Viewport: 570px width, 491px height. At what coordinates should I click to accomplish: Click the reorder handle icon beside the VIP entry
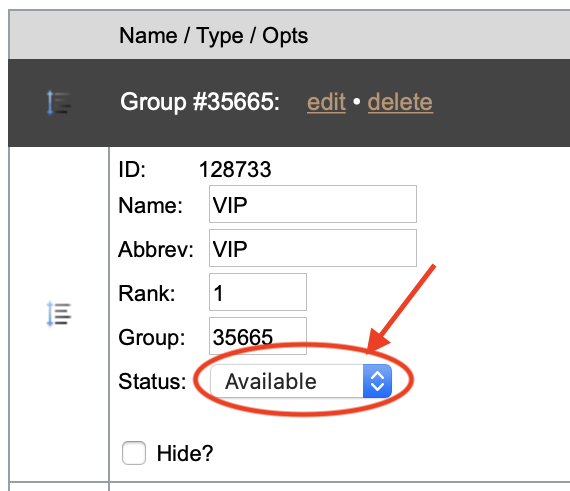pos(59,314)
